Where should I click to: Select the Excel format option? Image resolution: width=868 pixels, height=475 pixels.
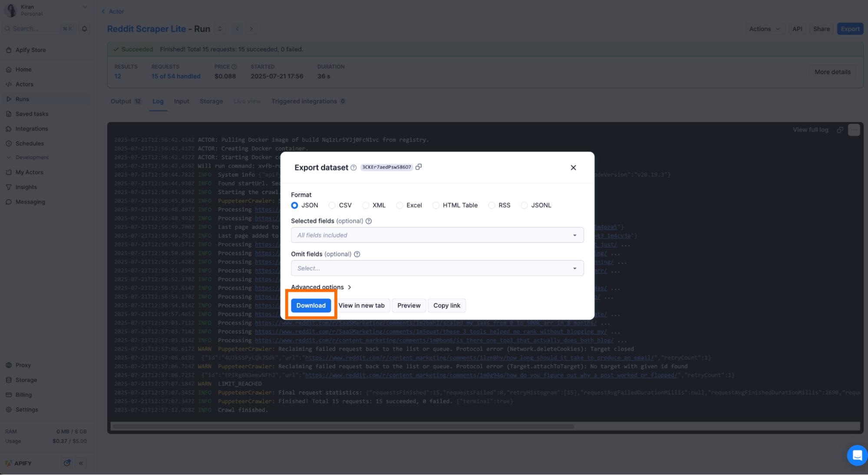pyautogui.click(x=400, y=205)
